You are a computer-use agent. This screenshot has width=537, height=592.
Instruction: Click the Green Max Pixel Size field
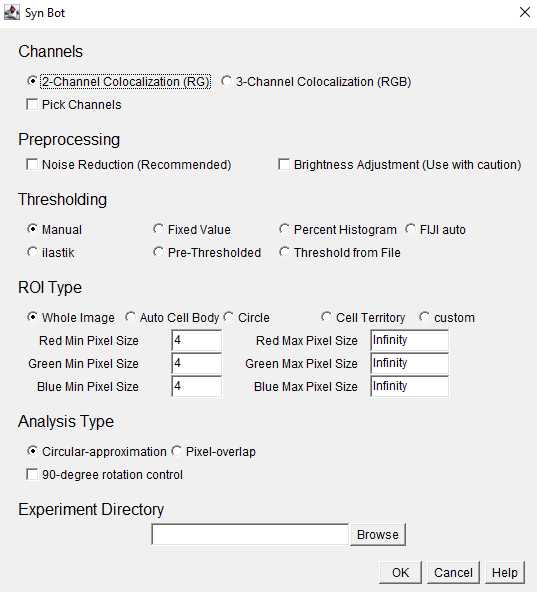(x=409, y=363)
